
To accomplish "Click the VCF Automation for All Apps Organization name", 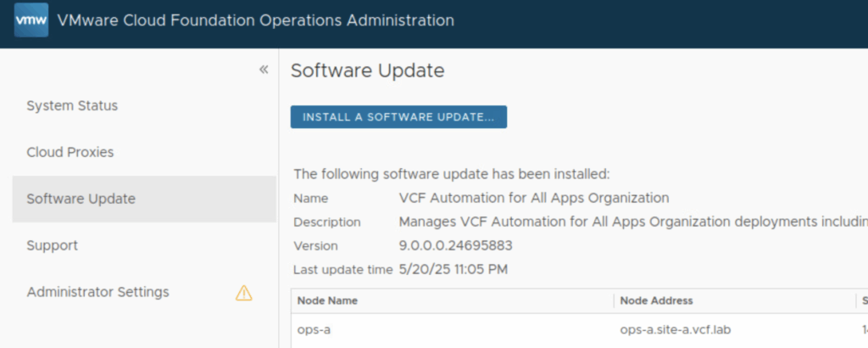I will [533, 199].
